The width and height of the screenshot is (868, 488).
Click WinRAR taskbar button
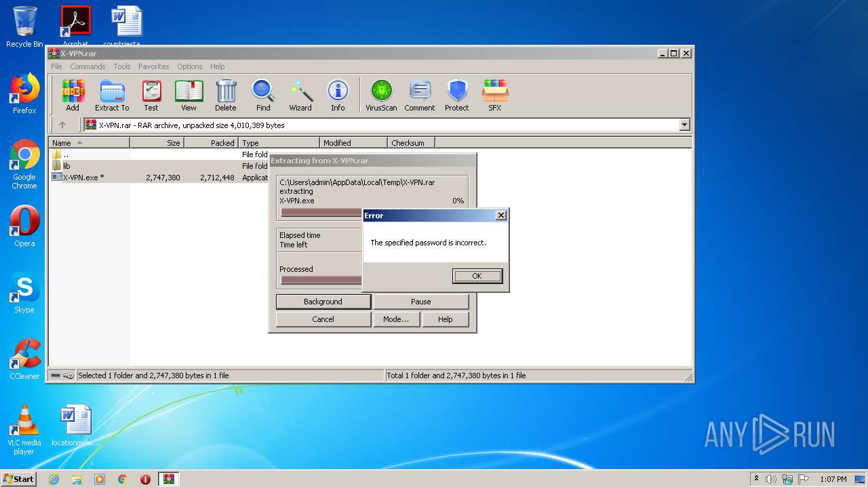[x=169, y=479]
